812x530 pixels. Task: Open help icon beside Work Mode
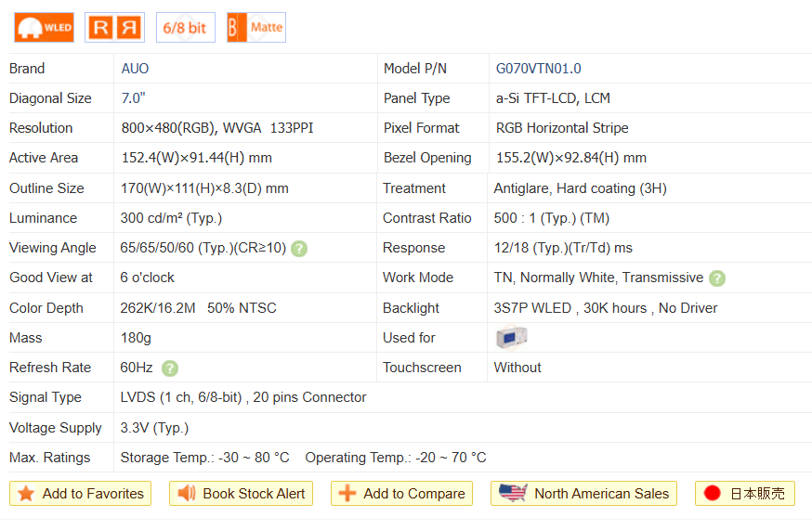[x=717, y=278]
